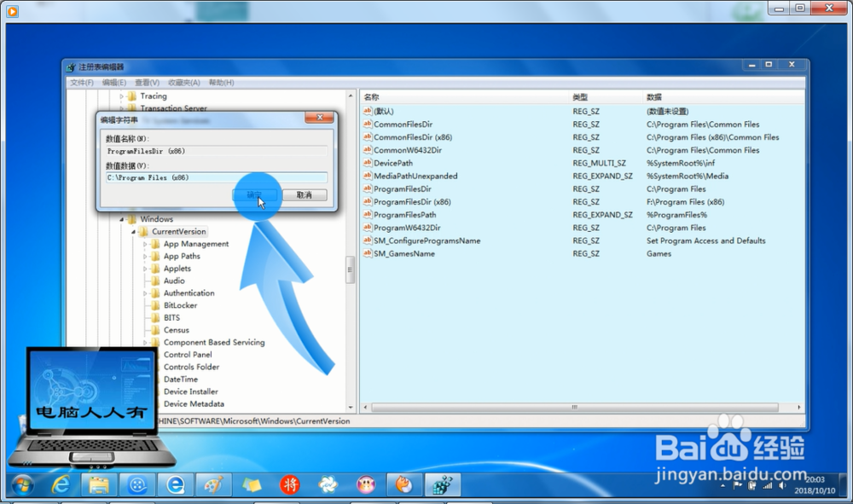853x504 pixels.
Task: Expand the Applets node
Action: [x=145, y=269]
